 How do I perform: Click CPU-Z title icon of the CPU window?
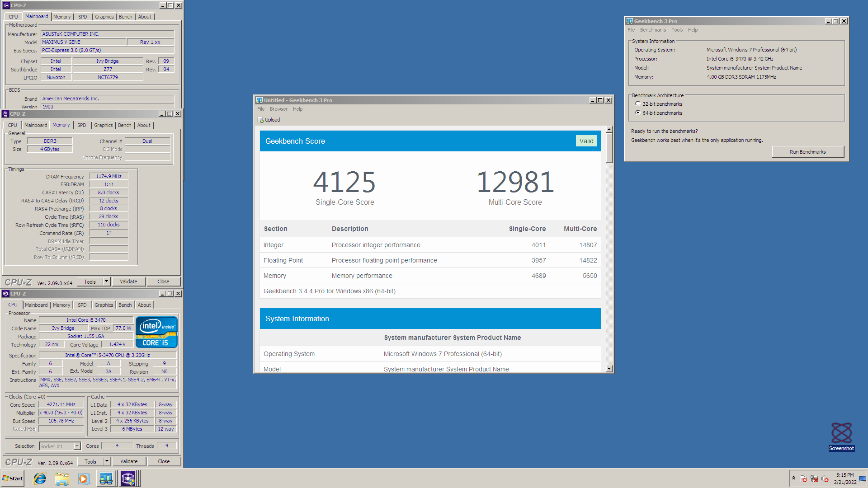click(6, 294)
